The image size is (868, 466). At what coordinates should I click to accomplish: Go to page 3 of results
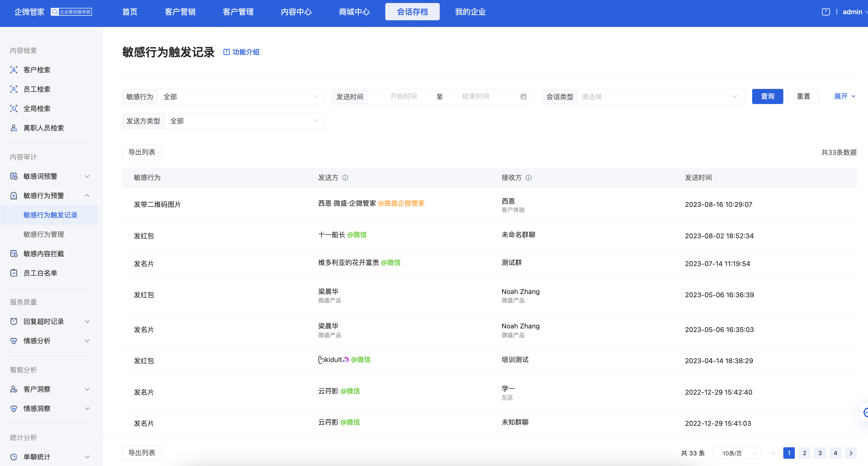[820, 453]
